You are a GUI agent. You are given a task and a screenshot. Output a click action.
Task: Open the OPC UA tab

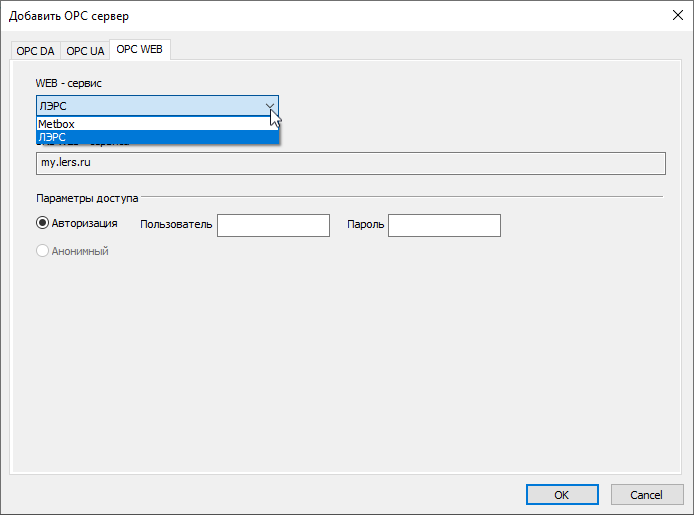tap(85, 51)
